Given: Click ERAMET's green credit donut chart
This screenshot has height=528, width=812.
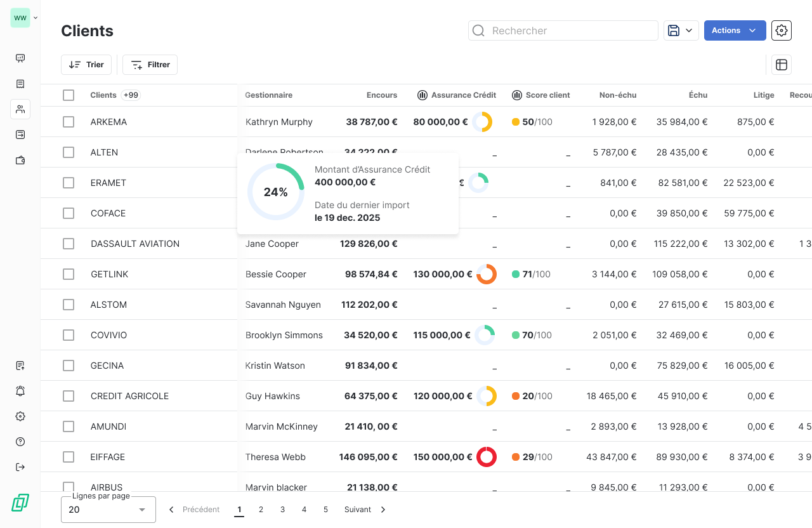Looking at the screenshot, I should (x=478, y=183).
